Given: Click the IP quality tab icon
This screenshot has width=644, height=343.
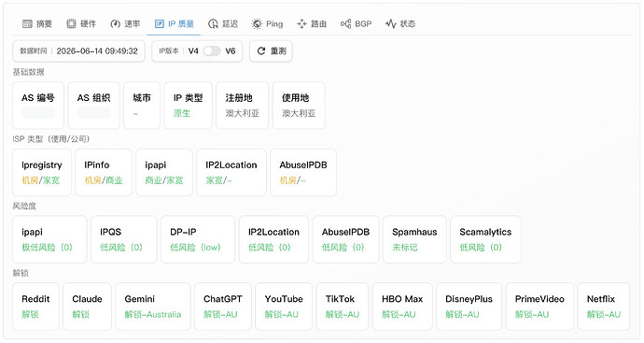Looking at the screenshot, I should click(x=160, y=24).
